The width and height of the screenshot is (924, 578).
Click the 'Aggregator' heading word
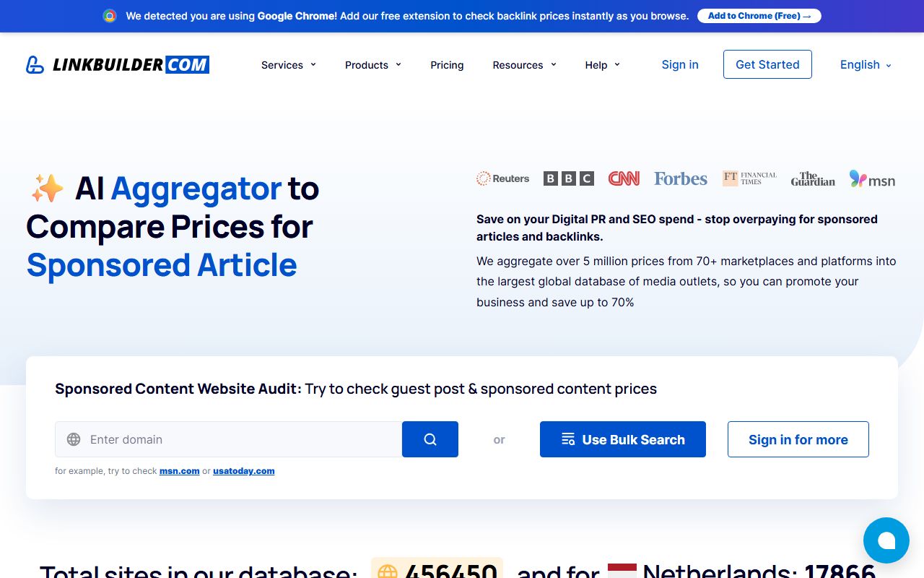click(196, 189)
